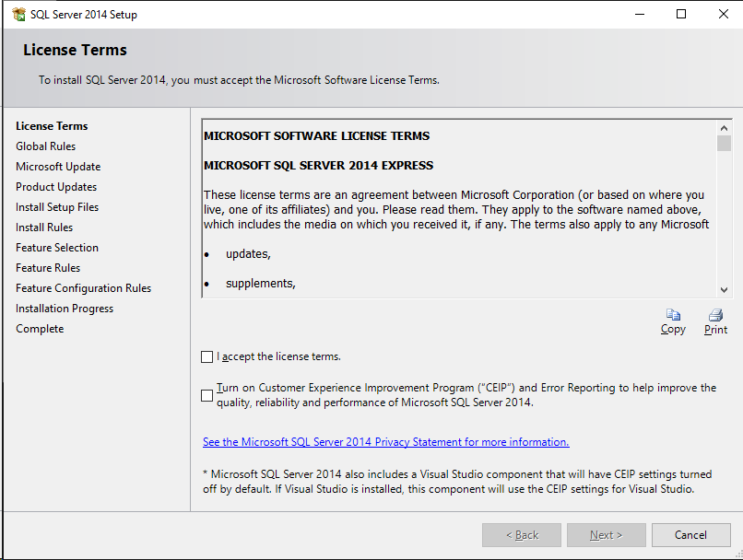Screen dimensions: 743x560
Task: Click the SQL Server Setup title bar icon
Action: click(19, 14)
